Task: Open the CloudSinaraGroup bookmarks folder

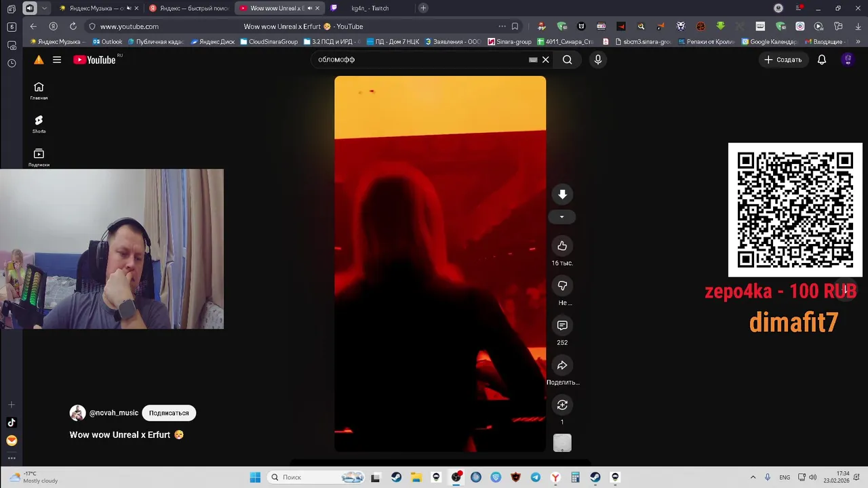Action: 269,42
